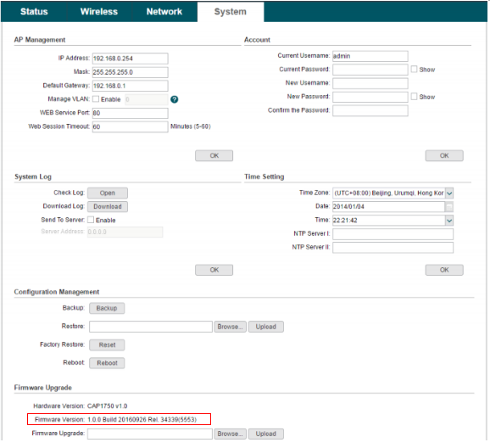This screenshot has height=448, width=490.
Task: Tick Show next to Current Password
Action: click(x=414, y=69)
